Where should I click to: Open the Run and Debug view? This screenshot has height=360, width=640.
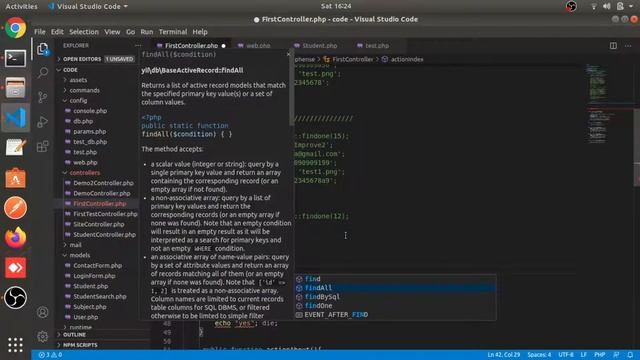click(x=42, y=122)
